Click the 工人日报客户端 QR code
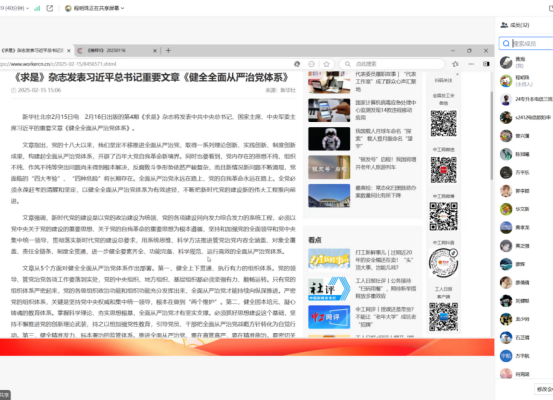The width and height of the screenshot is (553, 400). (x=444, y=316)
